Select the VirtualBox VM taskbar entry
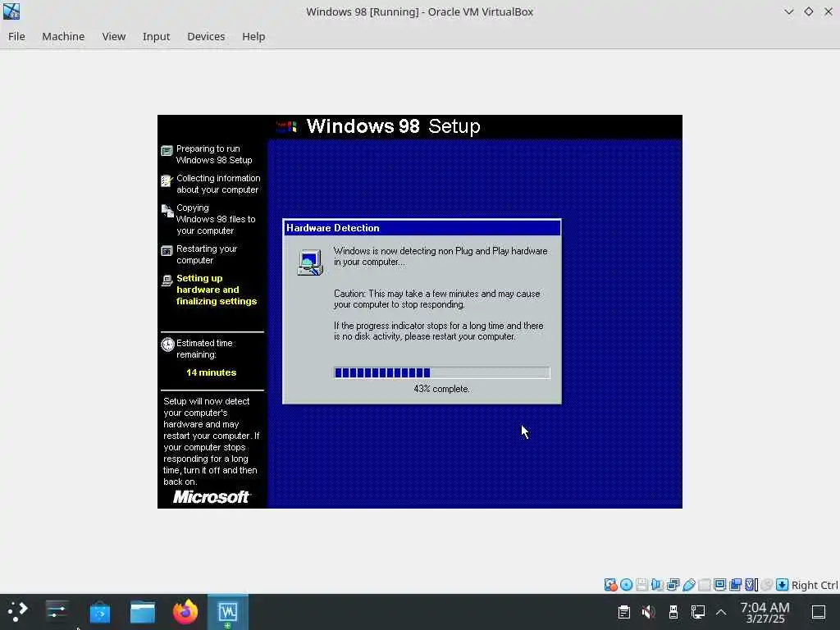Viewport: 840px width, 630px height. click(x=228, y=612)
